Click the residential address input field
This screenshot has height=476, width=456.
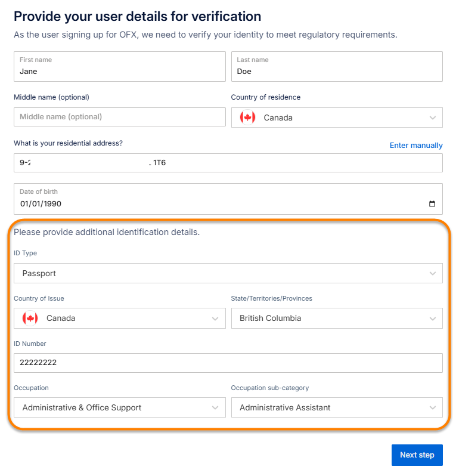click(x=228, y=163)
